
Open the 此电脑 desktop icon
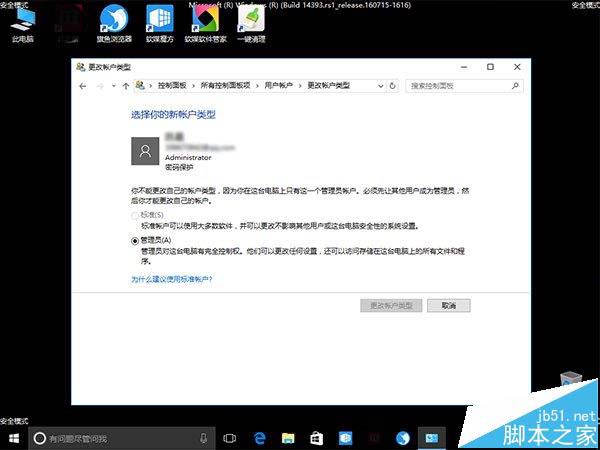pyautogui.click(x=23, y=25)
